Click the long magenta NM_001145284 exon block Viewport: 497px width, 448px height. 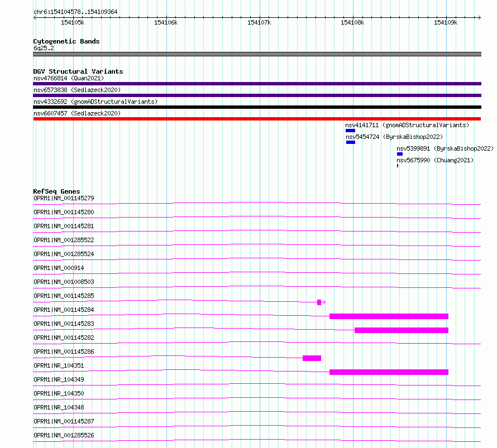point(389,316)
